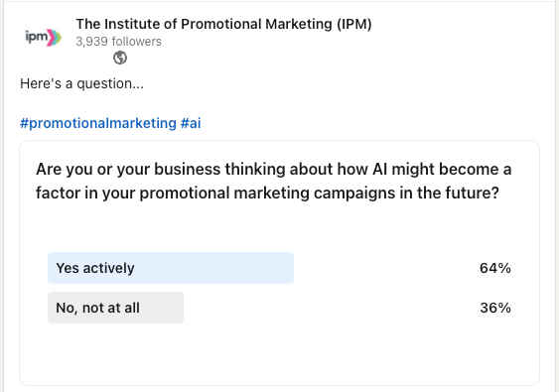
Task: Click the 64% result label
Action: pos(495,268)
